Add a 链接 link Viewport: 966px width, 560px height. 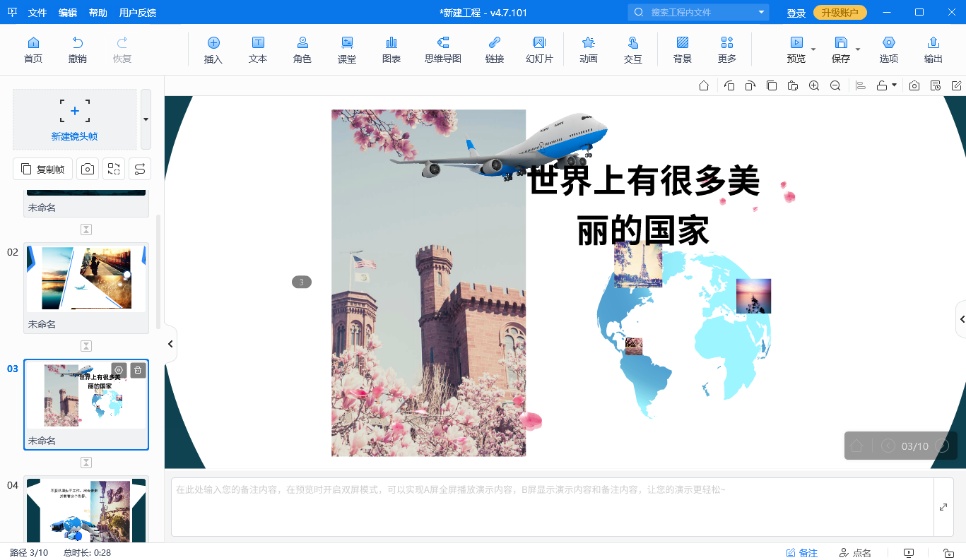[495, 50]
